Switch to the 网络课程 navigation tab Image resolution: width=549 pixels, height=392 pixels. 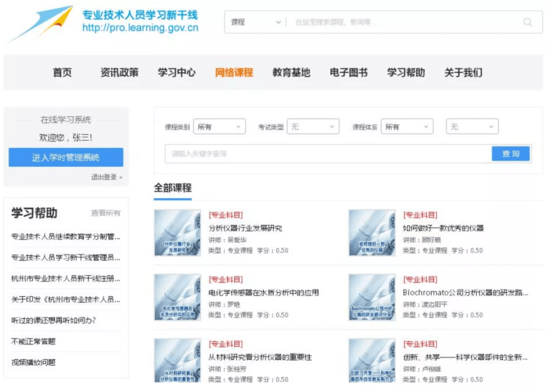(234, 73)
